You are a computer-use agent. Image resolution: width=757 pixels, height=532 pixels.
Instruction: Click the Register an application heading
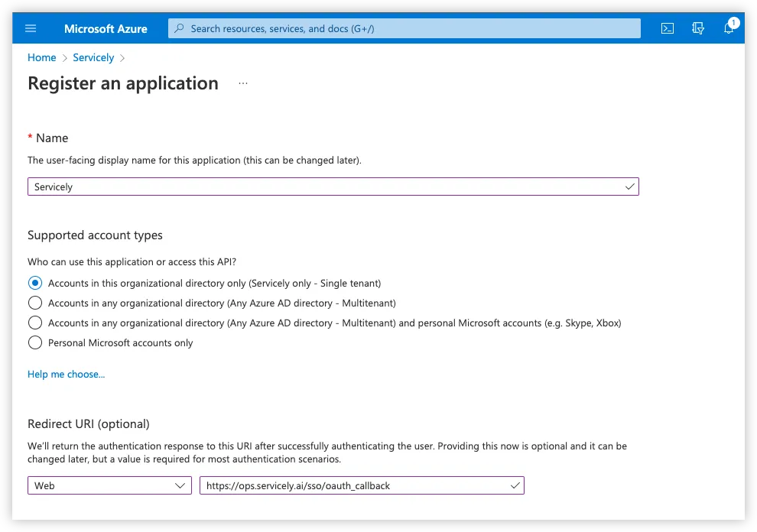coord(123,83)
